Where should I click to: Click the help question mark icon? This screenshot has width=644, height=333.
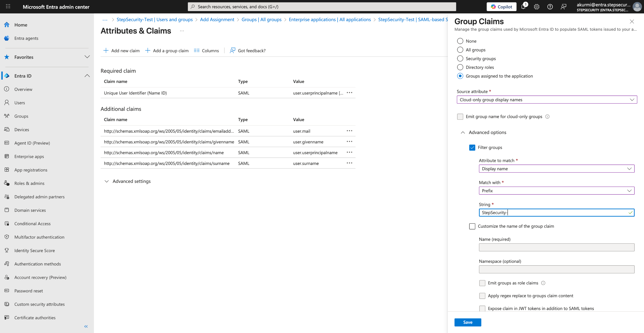[x=550, y=7]
